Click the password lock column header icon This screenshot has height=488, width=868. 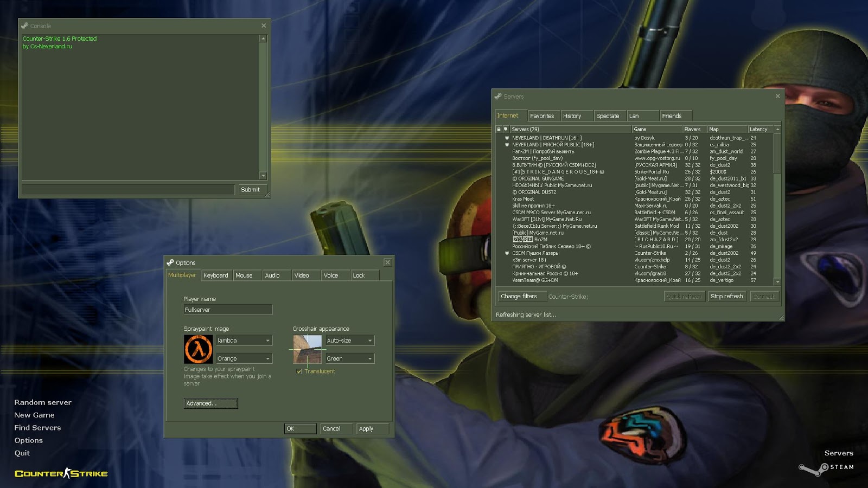coord(499,129)
